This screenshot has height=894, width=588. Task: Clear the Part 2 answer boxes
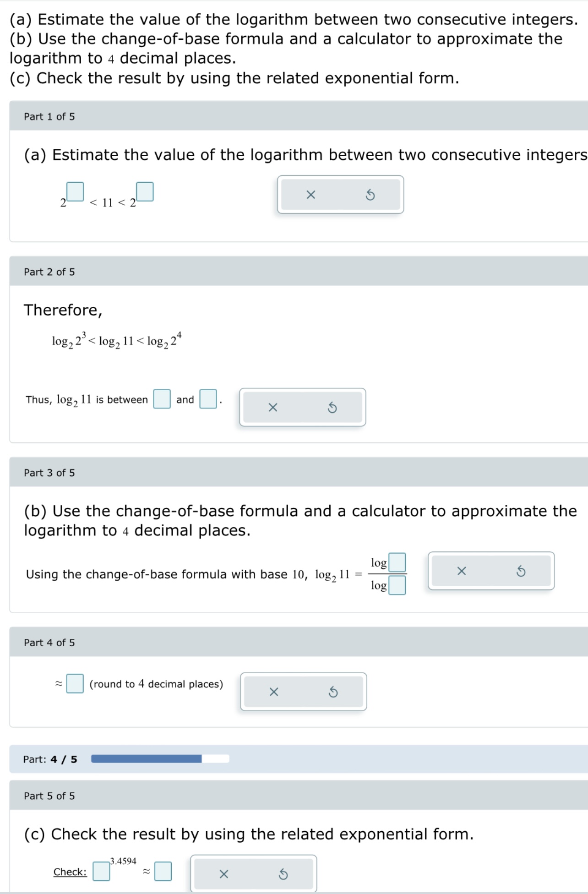click(x=272, y=407)
